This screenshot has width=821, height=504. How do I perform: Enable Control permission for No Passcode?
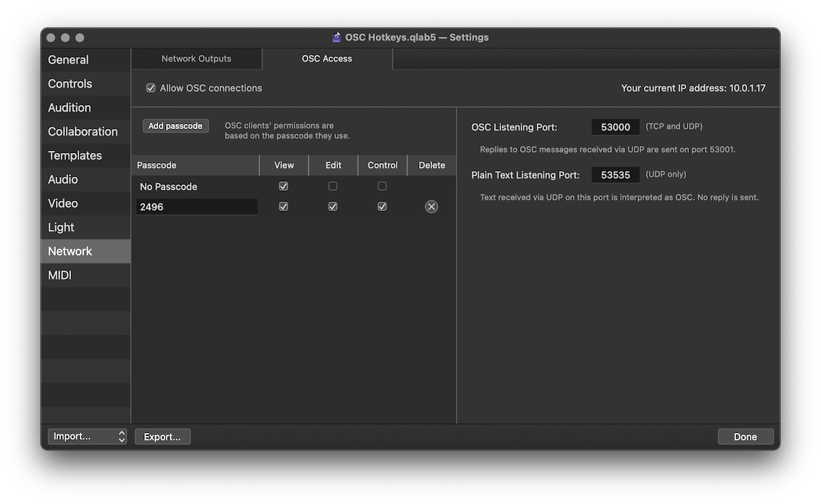coord(382,186)
